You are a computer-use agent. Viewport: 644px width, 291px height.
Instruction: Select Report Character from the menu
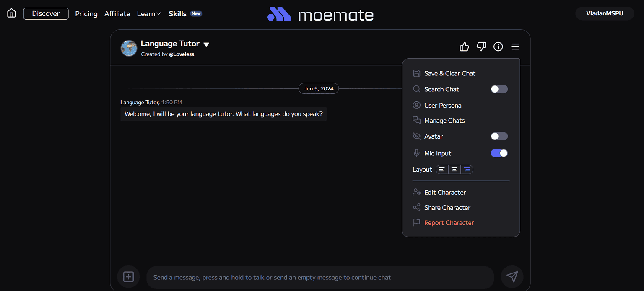tap(448, 222)
